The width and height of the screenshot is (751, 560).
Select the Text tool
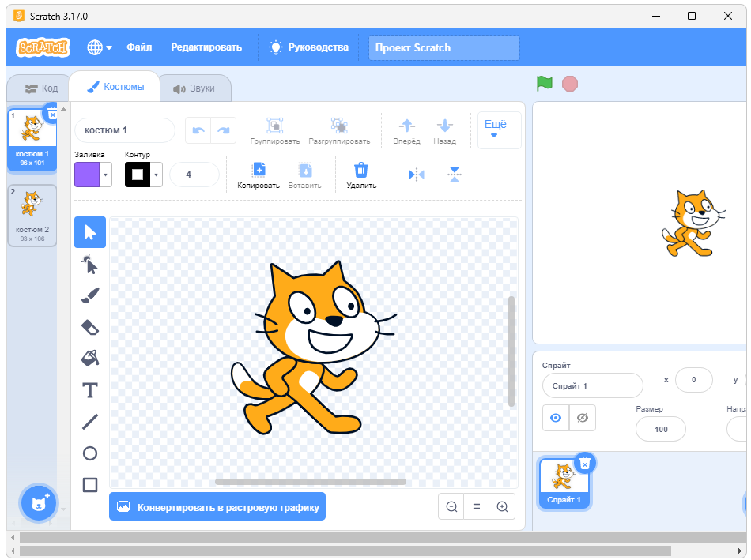click(90, 390)
